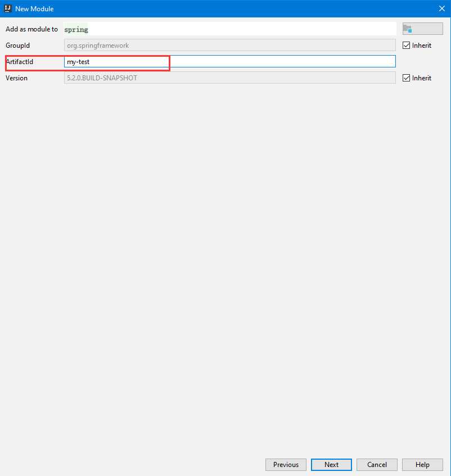
Task: Click the 'New Module' title text
Action: 34,9
